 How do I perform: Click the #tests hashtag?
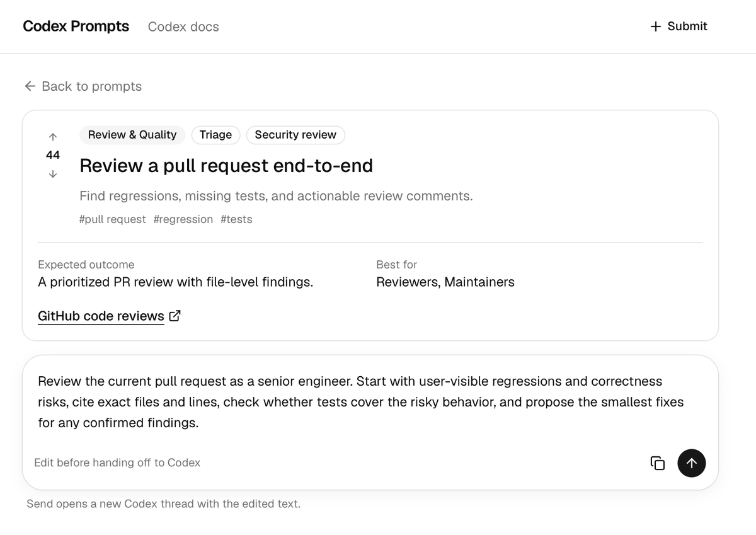tap(236, 219)
